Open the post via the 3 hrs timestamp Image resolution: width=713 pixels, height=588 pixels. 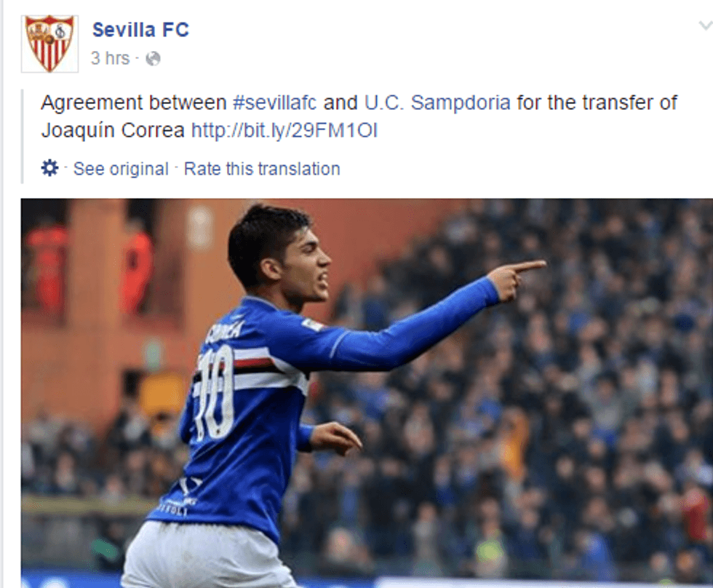click(x=110, y=58)
